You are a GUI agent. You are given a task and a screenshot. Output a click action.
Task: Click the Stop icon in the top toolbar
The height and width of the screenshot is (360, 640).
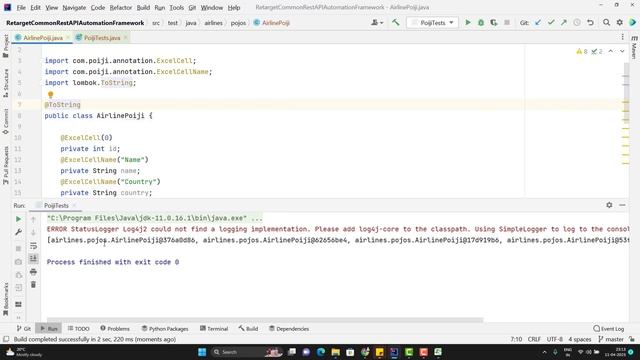click(507, 23)
